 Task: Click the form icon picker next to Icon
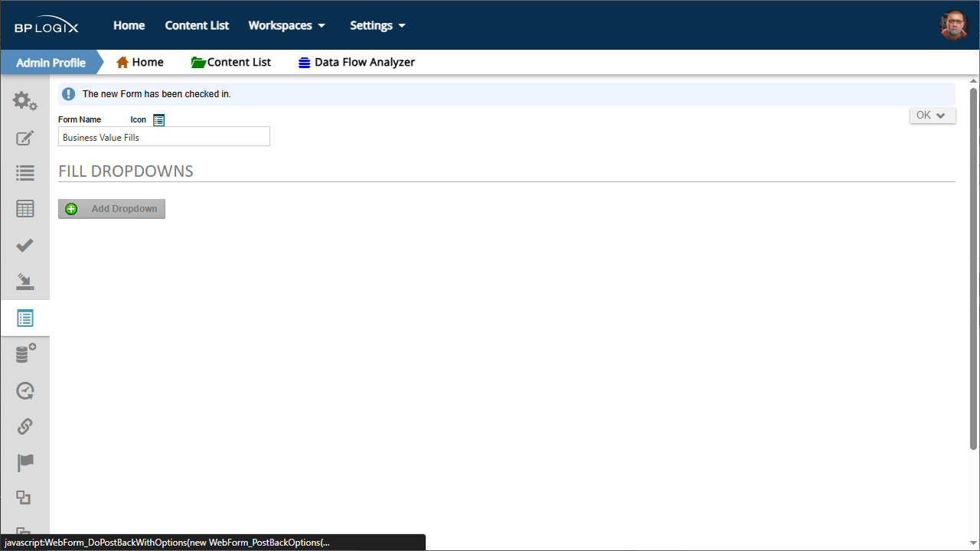[158, 120]
